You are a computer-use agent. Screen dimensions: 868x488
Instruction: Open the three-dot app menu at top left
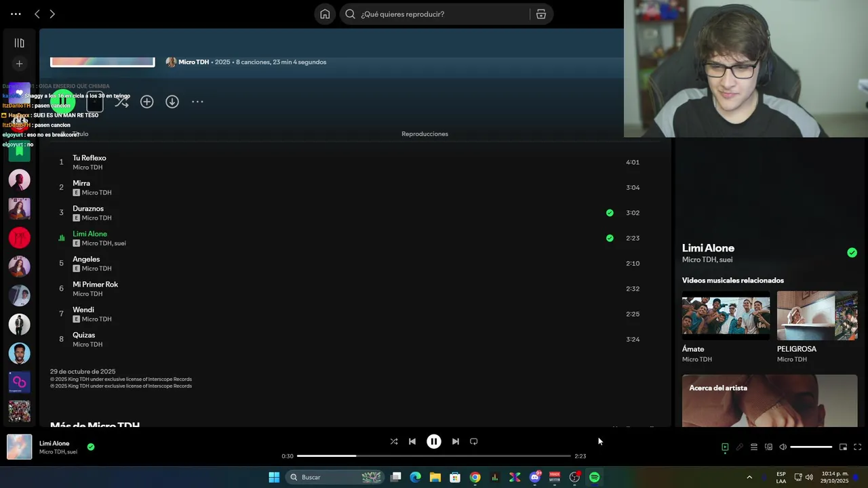tap(16, 14)
